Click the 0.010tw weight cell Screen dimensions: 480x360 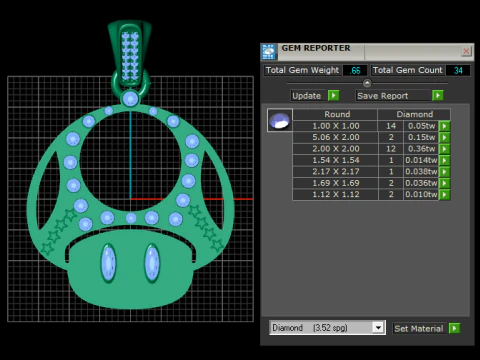(421, 194)
